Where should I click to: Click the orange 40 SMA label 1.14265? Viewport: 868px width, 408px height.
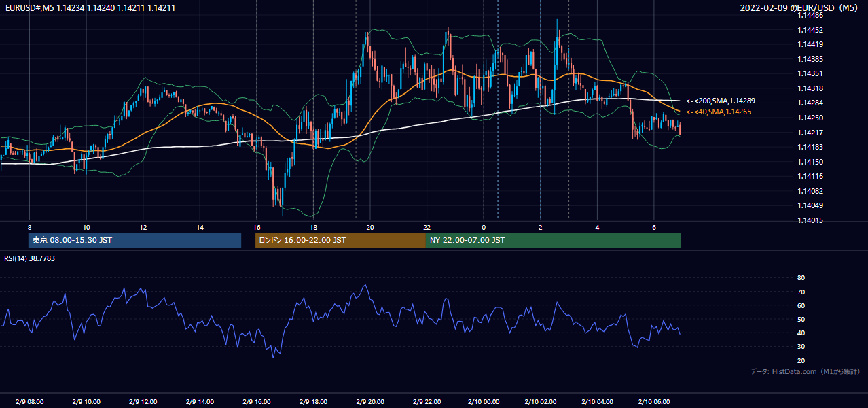tap(718, 112)
